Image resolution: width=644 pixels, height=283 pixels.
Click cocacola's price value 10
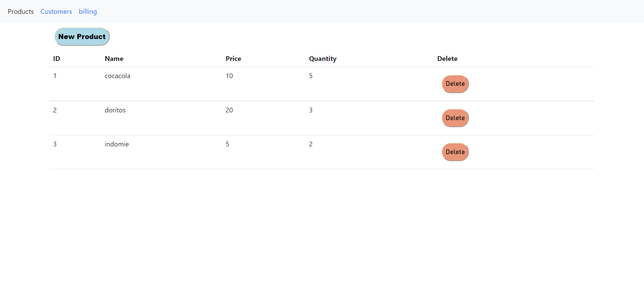click(229, 76)
